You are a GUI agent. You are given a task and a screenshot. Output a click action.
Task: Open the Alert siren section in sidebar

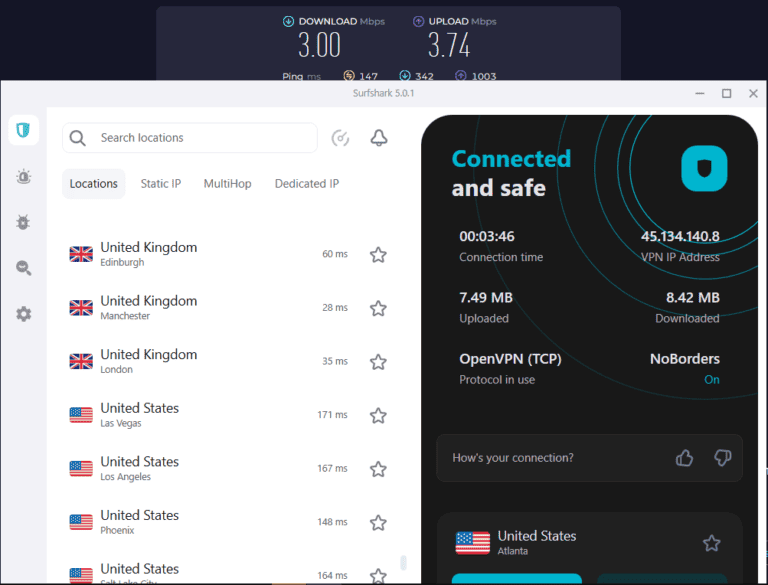point(23,177)
